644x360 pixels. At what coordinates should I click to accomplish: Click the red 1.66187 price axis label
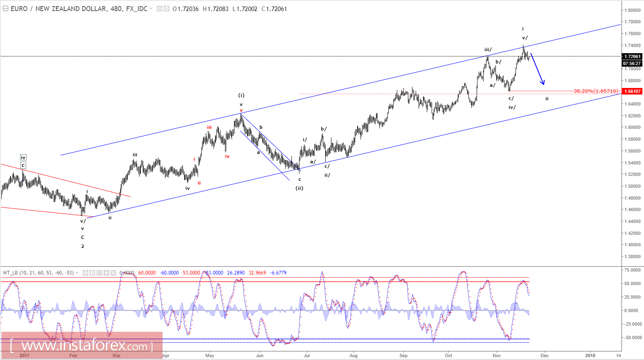click(632, 91)
